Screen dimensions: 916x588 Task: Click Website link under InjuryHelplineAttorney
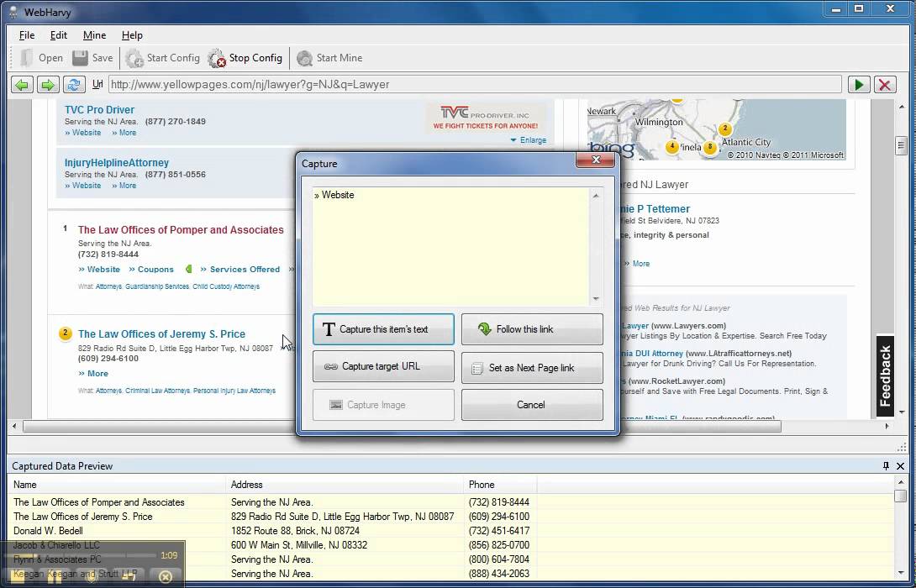[x=83, y=186]
